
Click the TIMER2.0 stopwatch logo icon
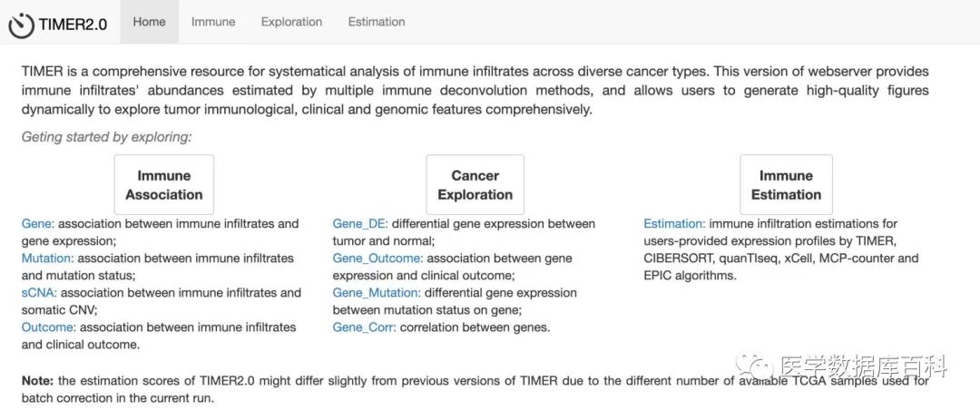click(22, 24)
